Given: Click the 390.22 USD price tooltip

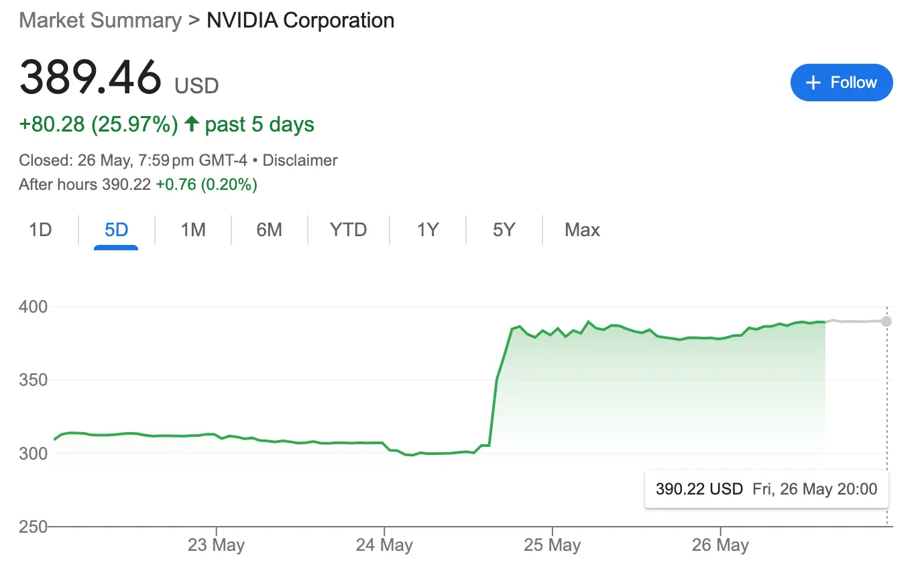Looking at the screenshot, I should tap(766, 489).
